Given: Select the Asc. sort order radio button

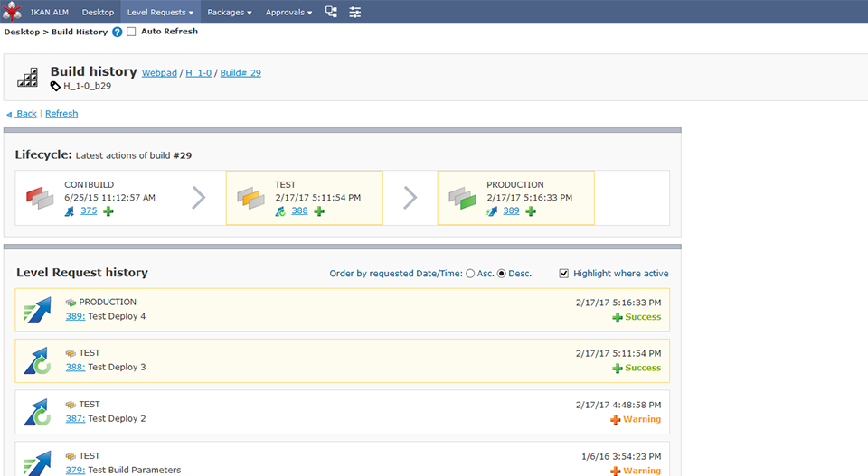Looking at the screenshot, I should click(x=470, y=274).
